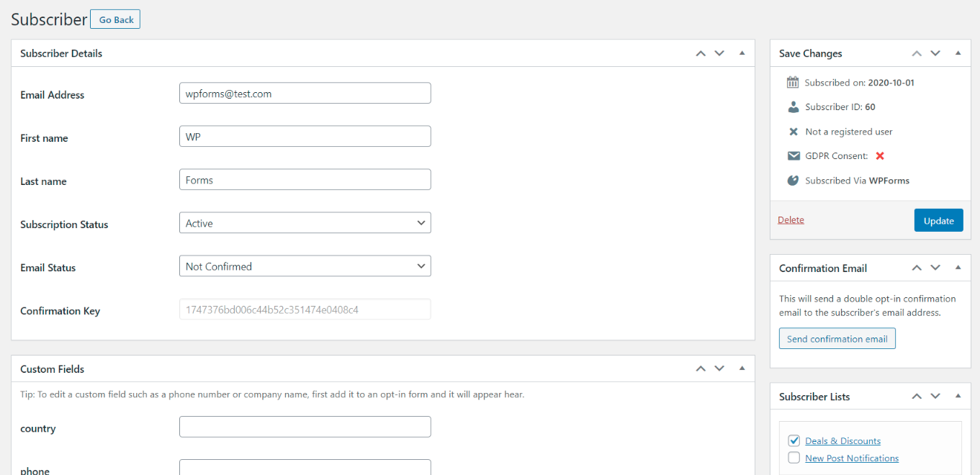
Task: Click the Subscribed Via WPForms text
Action: (x=858, y=181)
